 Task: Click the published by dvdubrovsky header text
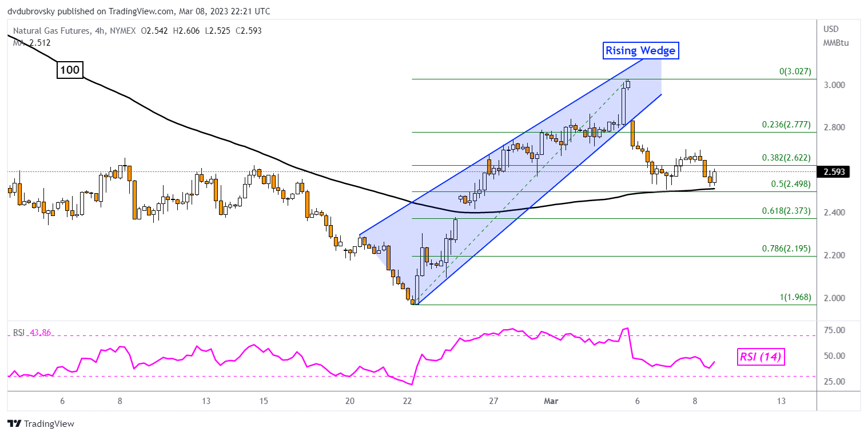pos(138,11)
